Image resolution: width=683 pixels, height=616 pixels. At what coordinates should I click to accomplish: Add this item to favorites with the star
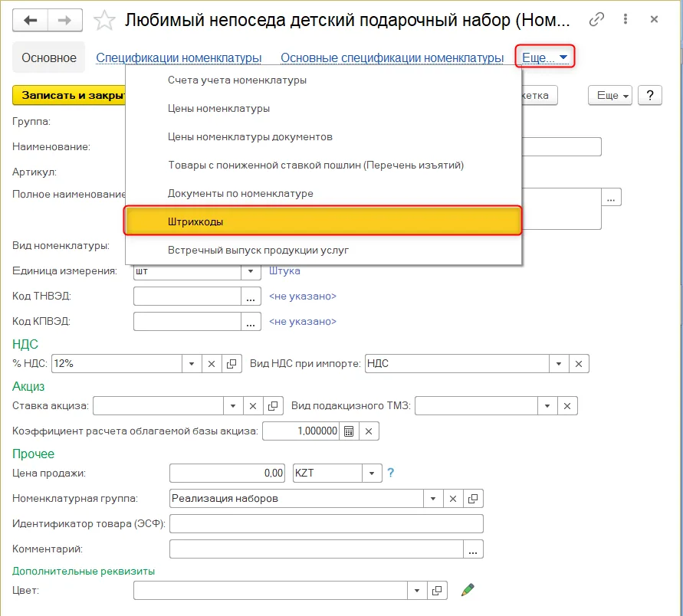coord(104,21)
